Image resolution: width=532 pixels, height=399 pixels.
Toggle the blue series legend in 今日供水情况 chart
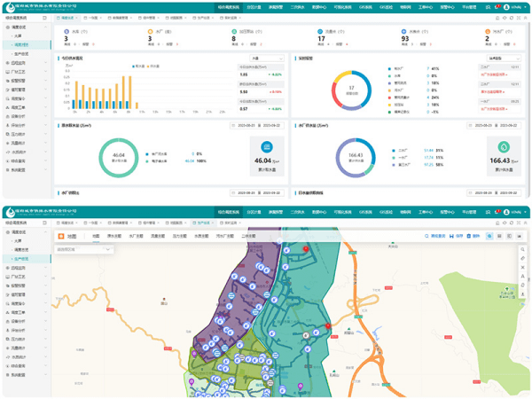tap(136, 65)
